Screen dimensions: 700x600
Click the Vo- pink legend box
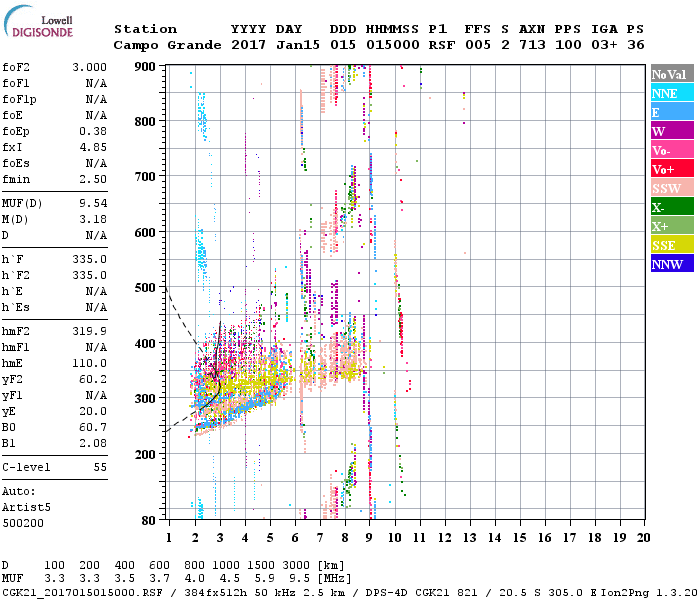(671, 150)
